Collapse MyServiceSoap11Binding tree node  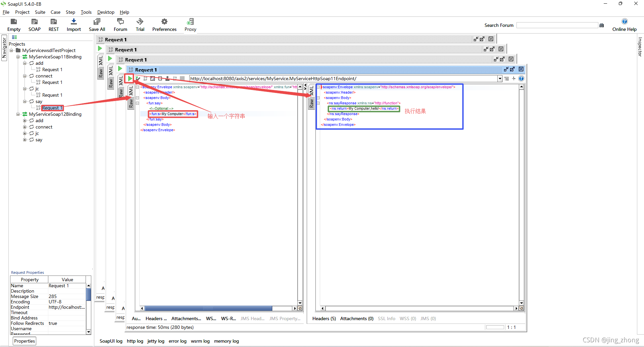click(18, 57)
